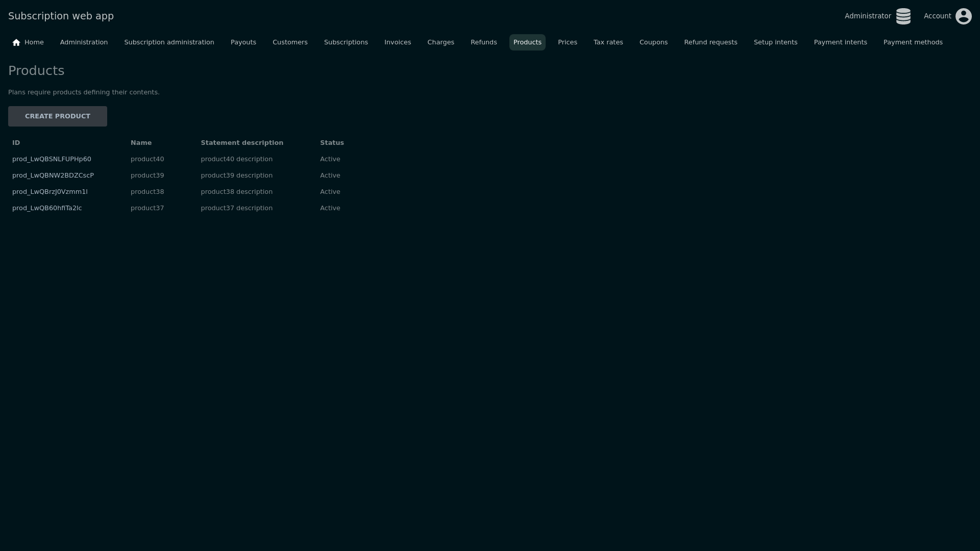Go to Setup intents page
980x551 pixels.
[775, 42]
